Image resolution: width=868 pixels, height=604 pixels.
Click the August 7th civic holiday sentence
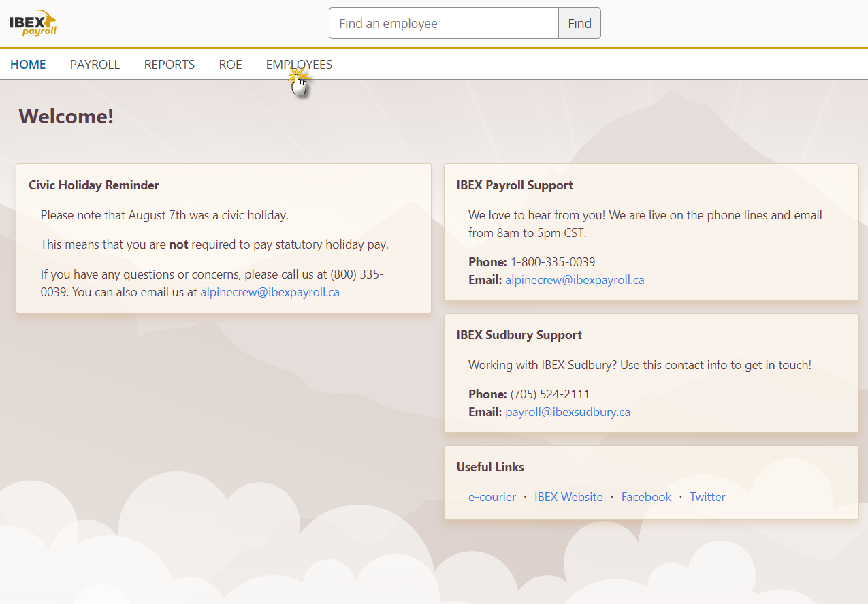[165, 215]
